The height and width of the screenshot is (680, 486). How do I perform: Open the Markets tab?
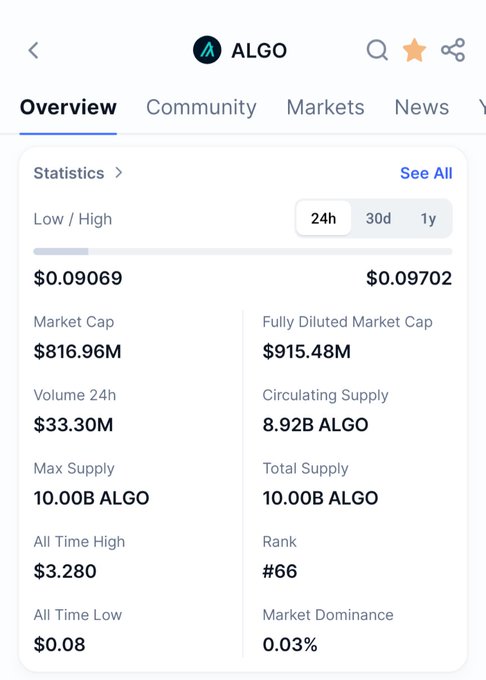tap(325, 107)
